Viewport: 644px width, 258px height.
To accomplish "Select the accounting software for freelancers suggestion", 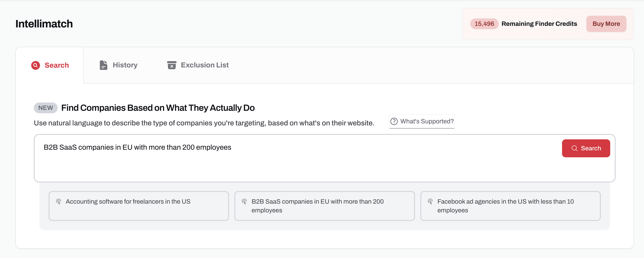I will (139, 206).
